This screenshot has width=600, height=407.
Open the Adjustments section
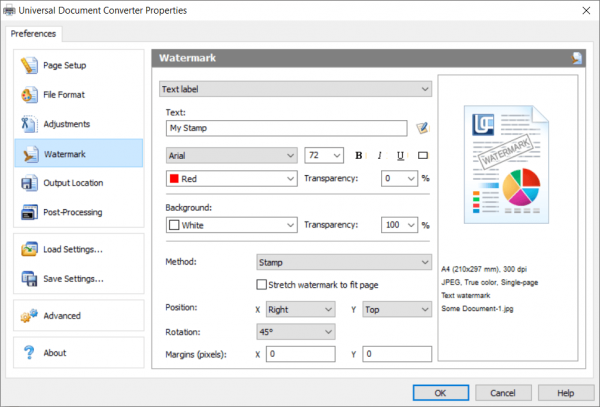tap(78, 124)
